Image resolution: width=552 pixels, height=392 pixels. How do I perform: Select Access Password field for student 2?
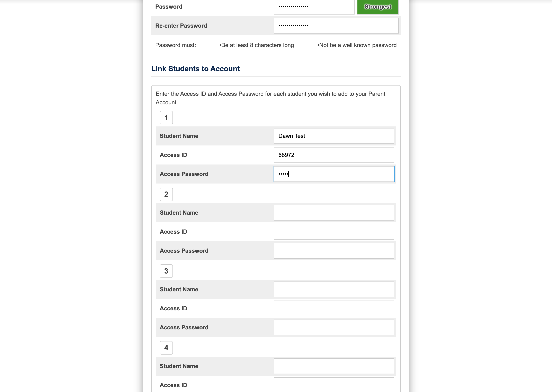pyautogui.click(x=334, y=251)
